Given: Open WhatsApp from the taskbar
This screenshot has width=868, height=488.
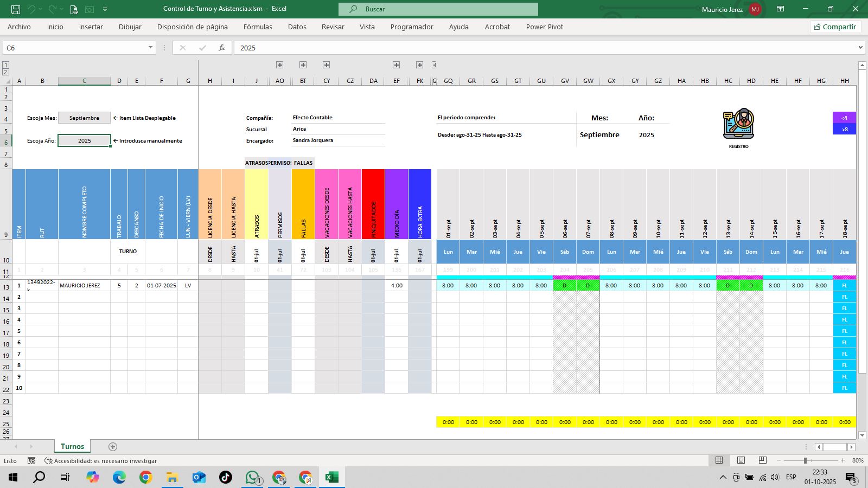Looking at the screenshot, I should pos(253,477).
